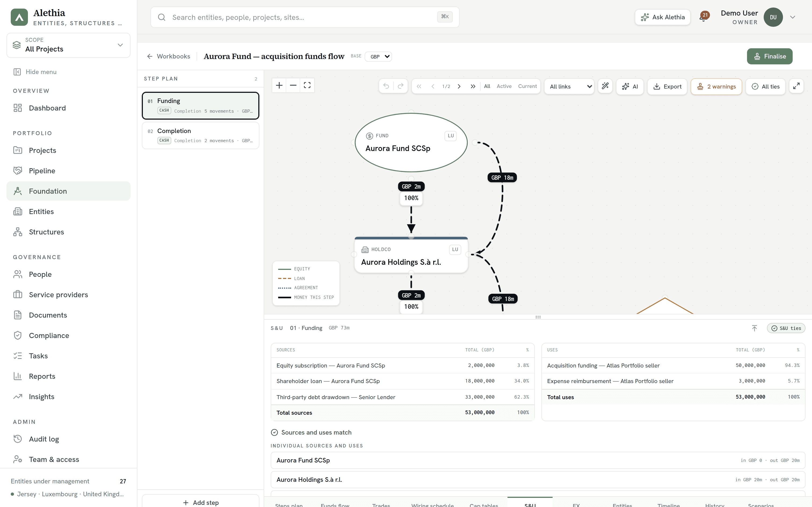Image resolution: width=812 pixels, height=507 pixels.
Task: Open the All links filter dropdown
Action: tap(570, 86)
